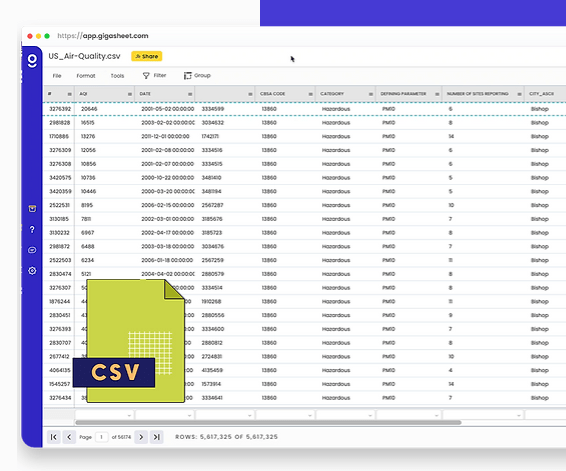The height and width of the screenshot is (471, 566).
Task: Click the horizontal scrollbar under the table
Action: point(268,422)
